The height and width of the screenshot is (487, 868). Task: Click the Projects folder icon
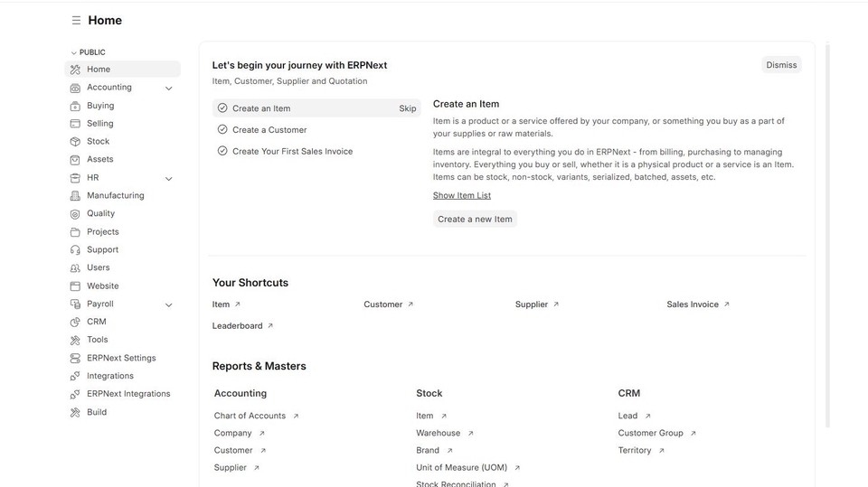click(75, 232)
